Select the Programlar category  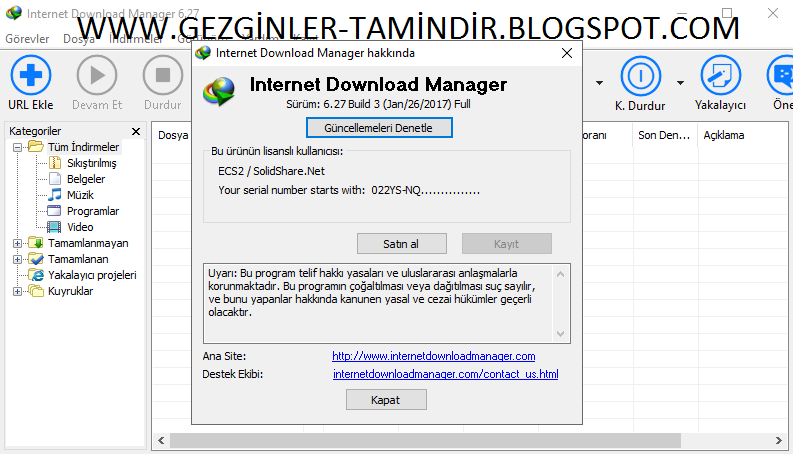(93, 211)
